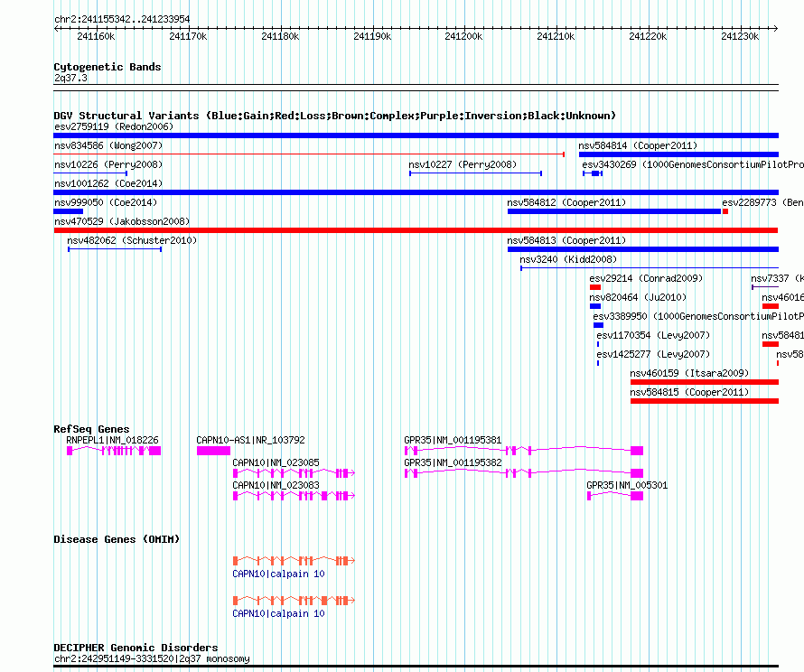Click the nsv820464 (Ju2010) variant label
This screenshot has height=672, width=804.
[x=638, y=297]
